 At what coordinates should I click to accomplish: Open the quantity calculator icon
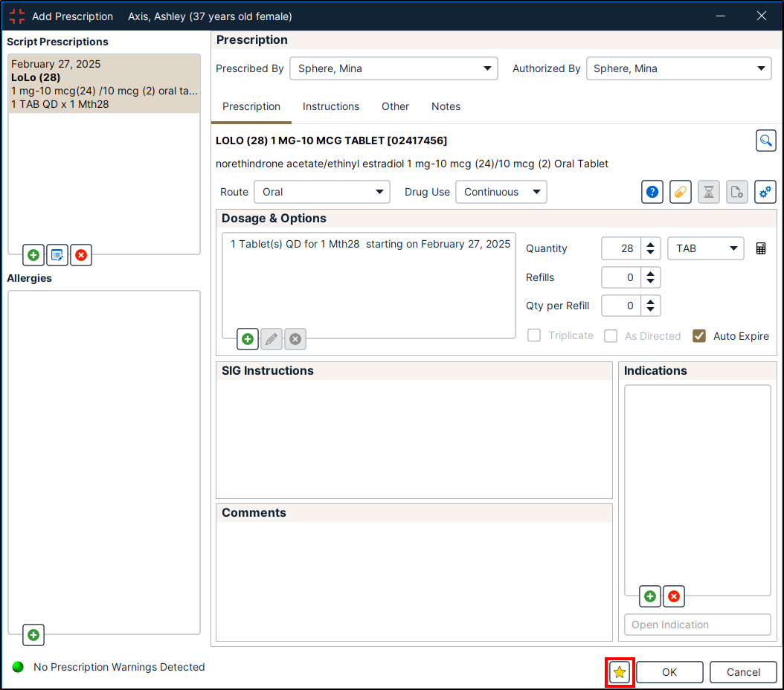pyautogui.click(x=761, y=249)
